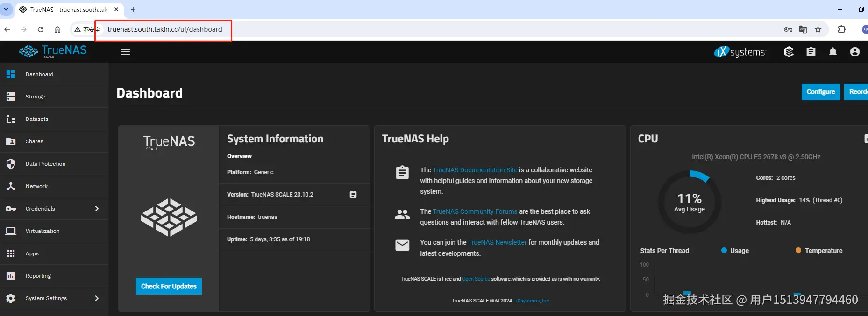The height and width of the screenshot is (316, 868).
Task: Click the Network sidebar icon
Action: [11, 186]
